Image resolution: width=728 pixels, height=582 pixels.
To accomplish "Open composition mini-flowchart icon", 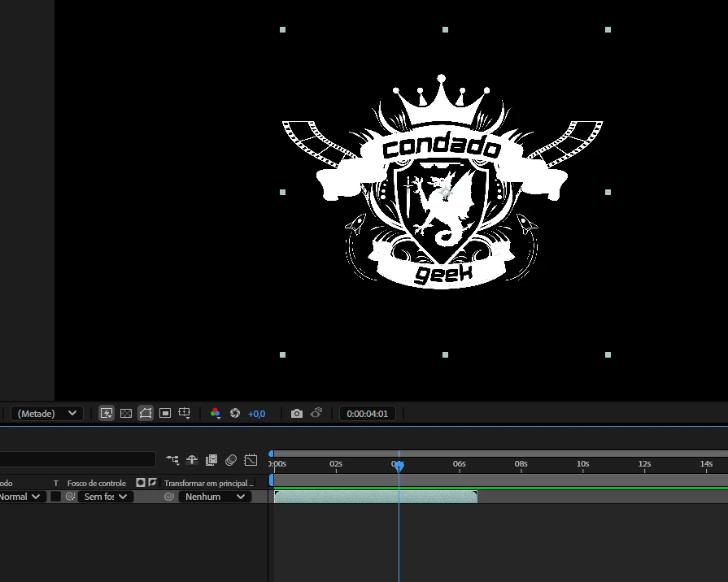I will tap(172, 460).
